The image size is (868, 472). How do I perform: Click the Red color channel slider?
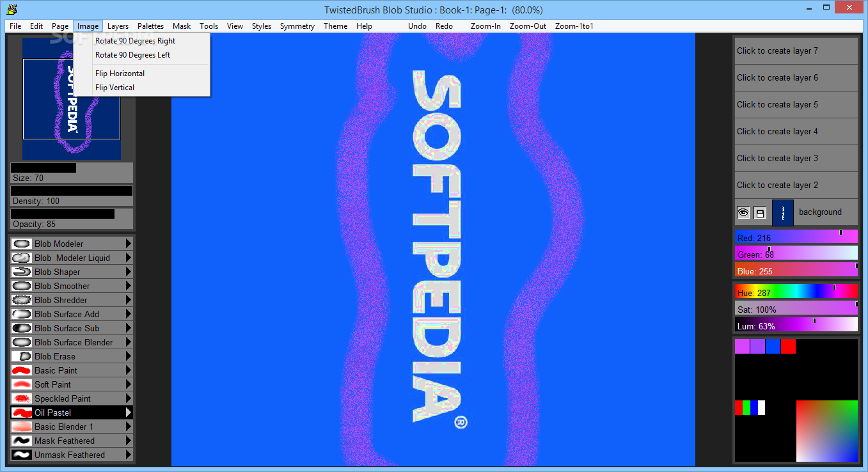[796, 237]
